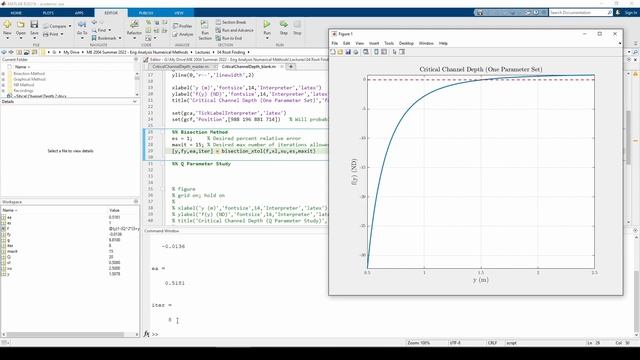Expand the Bisection Method folder
640x360 pixels.
3,74
